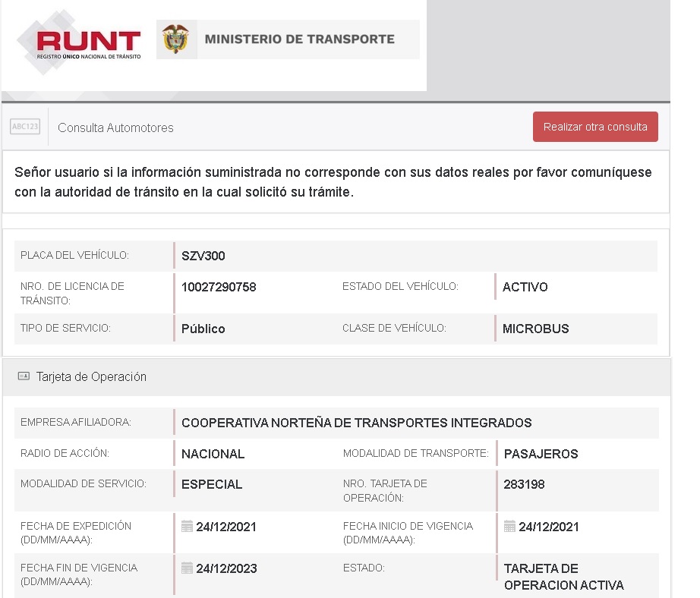This screenshot has width=700, height=598.
Task: Click the PASAJEROS transport modality value
Action: point(541,454)
